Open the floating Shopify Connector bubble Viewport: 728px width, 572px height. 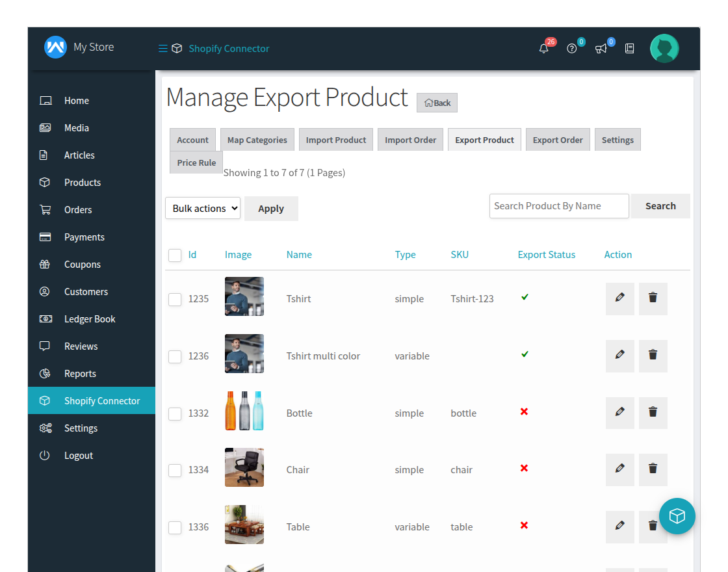click(677, 516)
